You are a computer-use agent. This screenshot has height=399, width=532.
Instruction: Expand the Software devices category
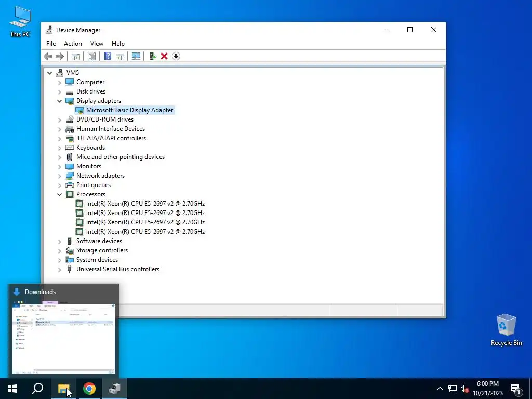[x=59, y=241]
